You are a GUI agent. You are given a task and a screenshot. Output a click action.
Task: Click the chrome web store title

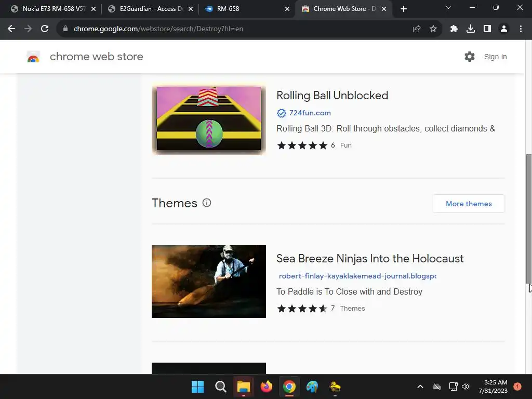(96, 57)
